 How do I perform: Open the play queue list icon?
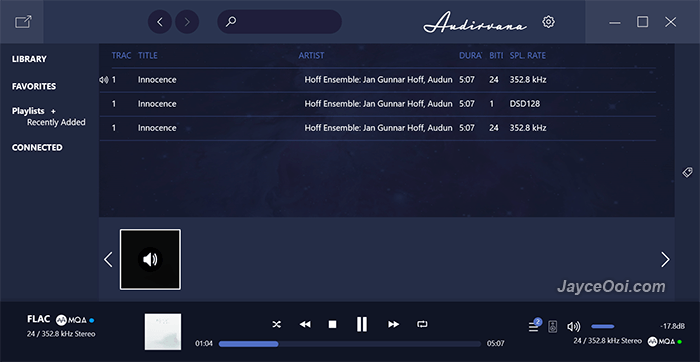pos(534,325)
